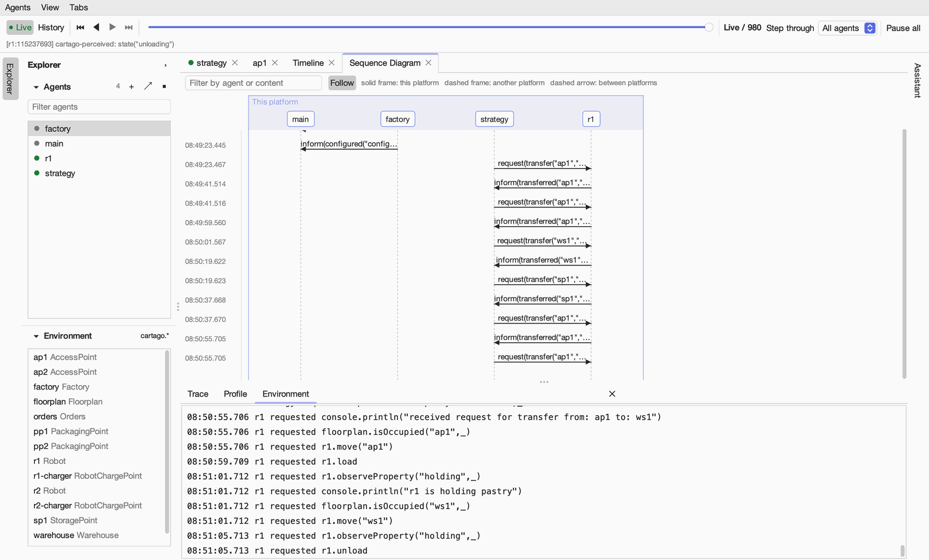Open the Agents menu
Image resolution: width=929 pixels, height=560 pixels.
pos(18,7)
